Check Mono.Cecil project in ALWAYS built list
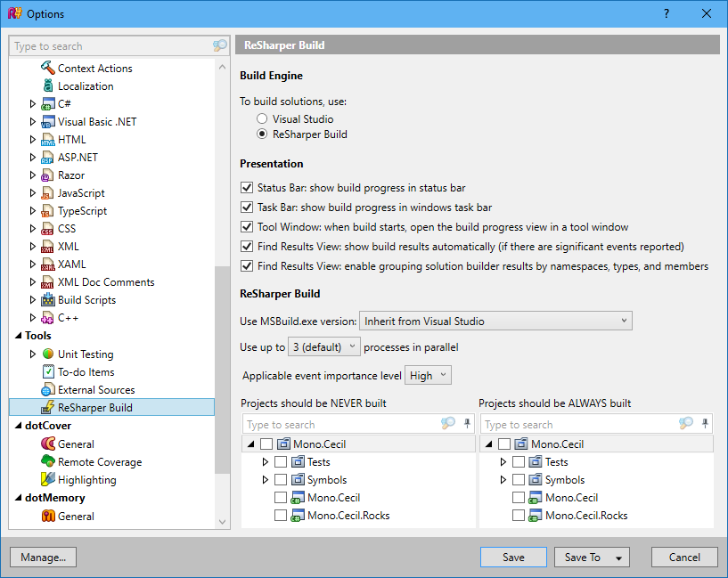Screen dimensions: 728x578 [518, 498]
